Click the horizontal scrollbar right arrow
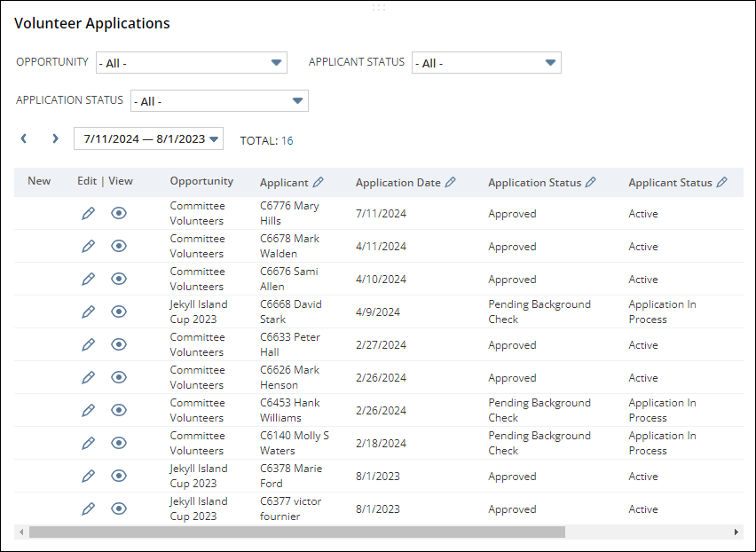This screenshot has width=756, height=552. (x=736, y=532)
